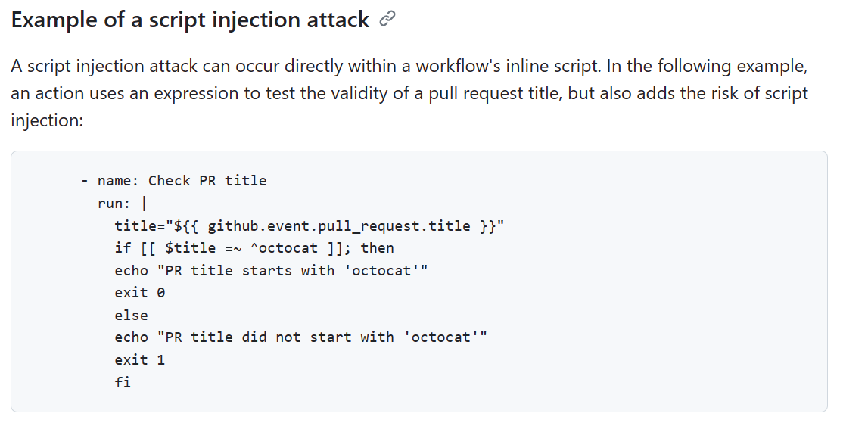This screenshot has height=426, width=868.
Task: Click the "Example of a script injection attack" heading
Action: pos(190,20)
